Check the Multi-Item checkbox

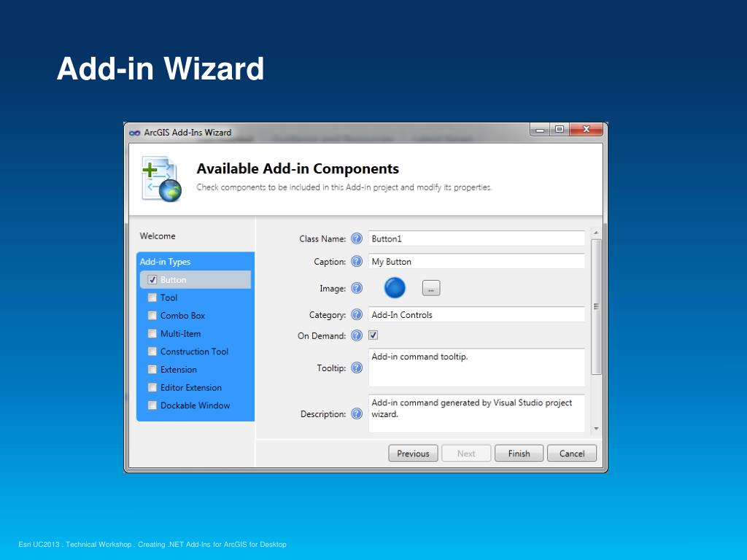pos(152,333)
